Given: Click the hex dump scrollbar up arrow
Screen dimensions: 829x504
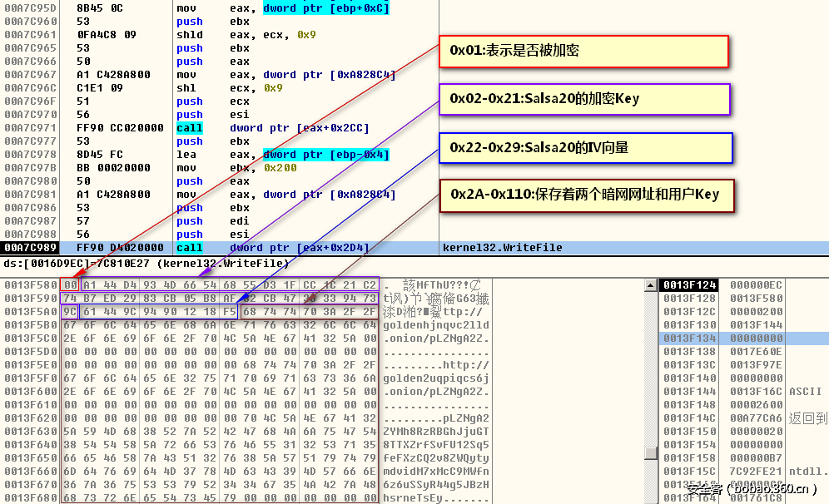Looking at the screenshot, I should [651, 285].
